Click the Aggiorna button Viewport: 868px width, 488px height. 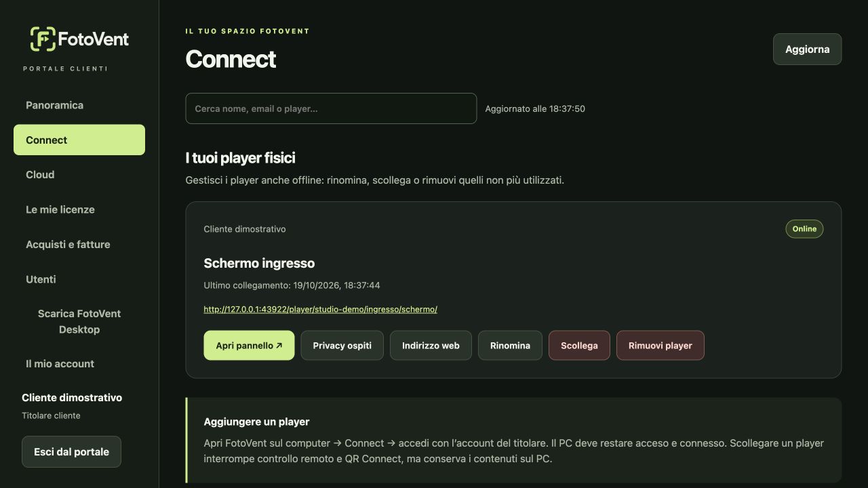coord(807,49)
